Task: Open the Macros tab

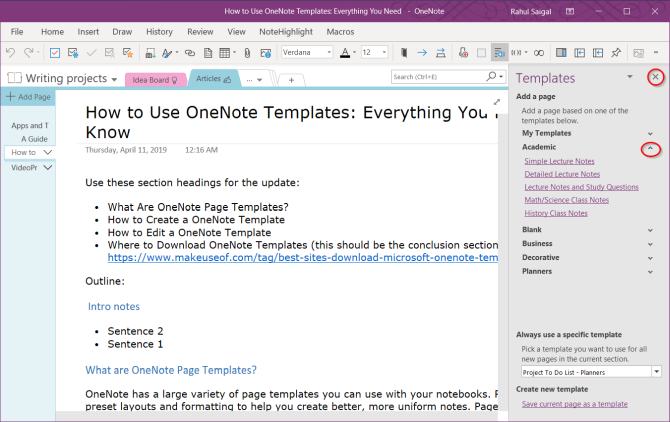Action: pyautogui.click(x=340, y=32)
